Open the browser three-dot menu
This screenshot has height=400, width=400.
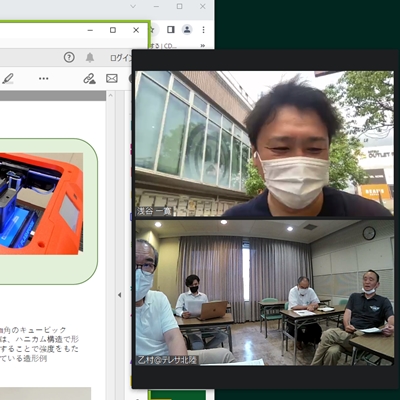pos(203,30)
